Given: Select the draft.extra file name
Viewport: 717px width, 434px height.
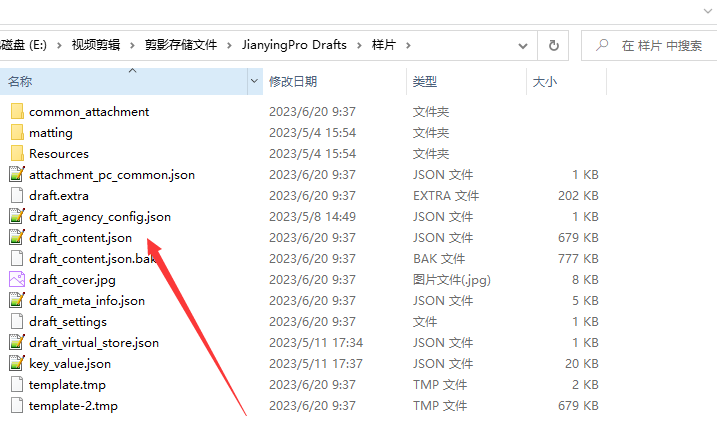Looking at the screenshot, I should pos(59,196).
